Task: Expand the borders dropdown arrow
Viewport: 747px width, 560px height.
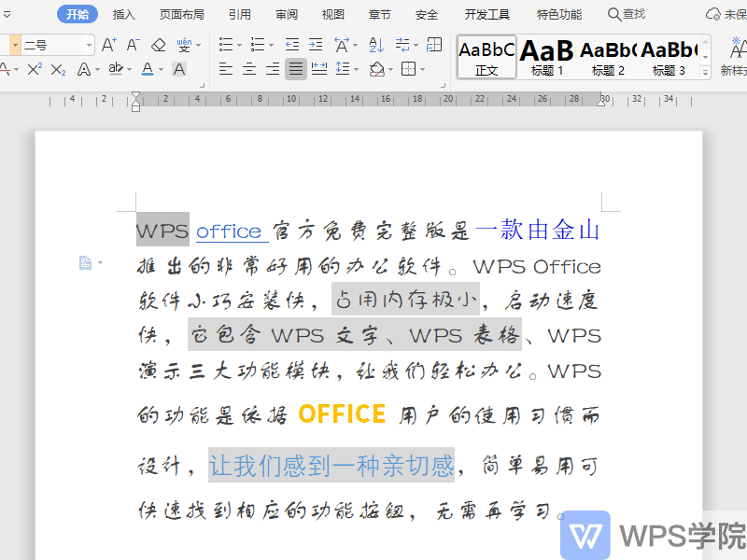Action: click(422, 70)
